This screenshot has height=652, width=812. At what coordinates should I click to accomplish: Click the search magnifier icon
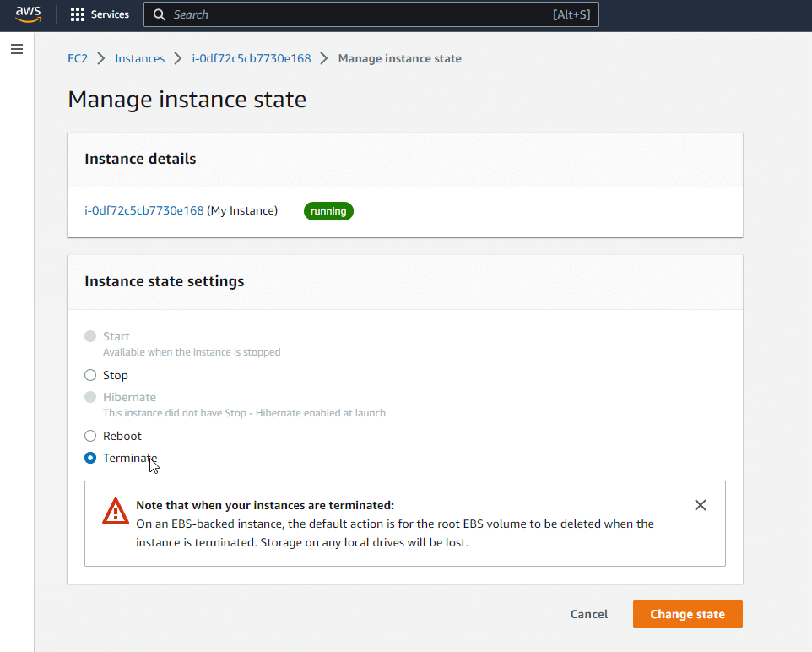click(x=159, y=14)
